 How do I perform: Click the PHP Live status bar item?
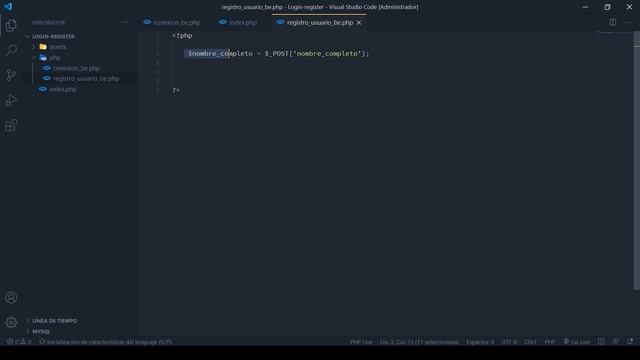[x=361, y=342]
